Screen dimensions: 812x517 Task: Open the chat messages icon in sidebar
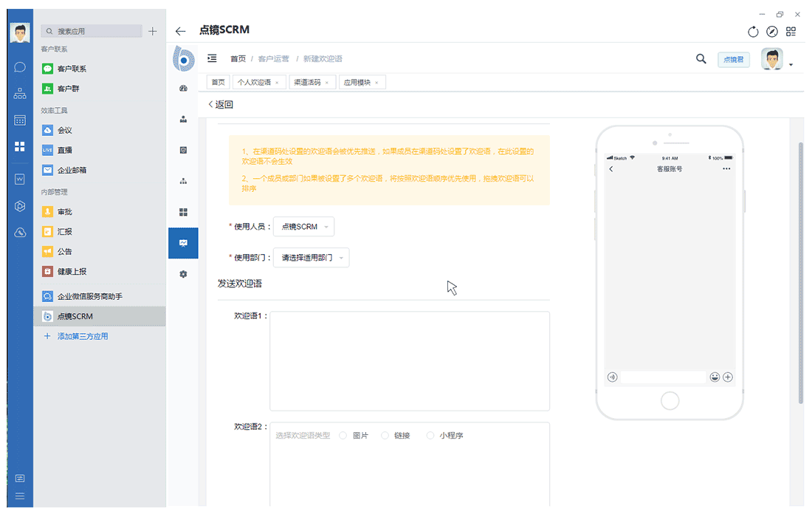[20, 67]
